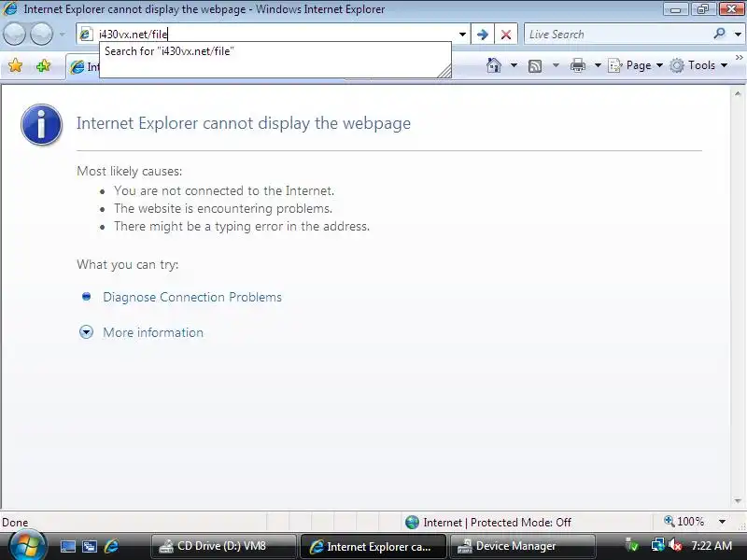Screen dimensions: 747x560
Task: Click the 'Done' status bar text
Action: point(15,523)
